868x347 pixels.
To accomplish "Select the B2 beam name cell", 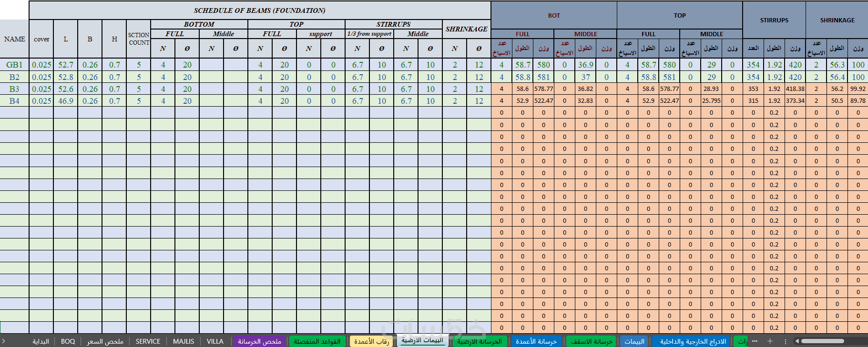I will [x=14, y=77].
